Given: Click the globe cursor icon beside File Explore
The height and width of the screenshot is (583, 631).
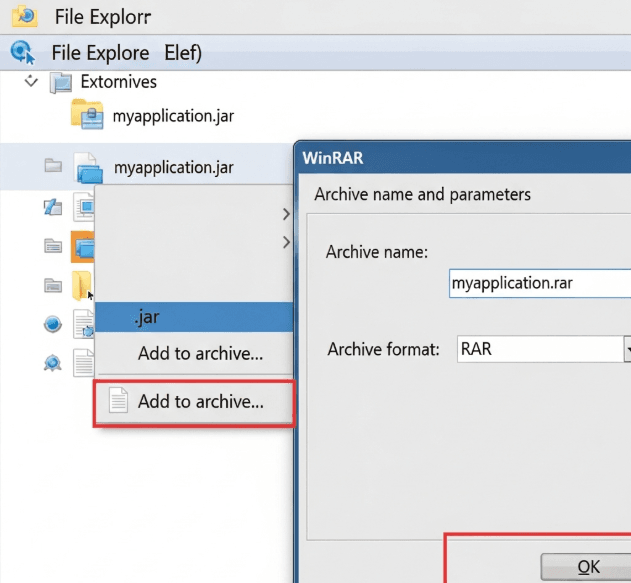Looking at the screenshot, I should pos(23,52).
